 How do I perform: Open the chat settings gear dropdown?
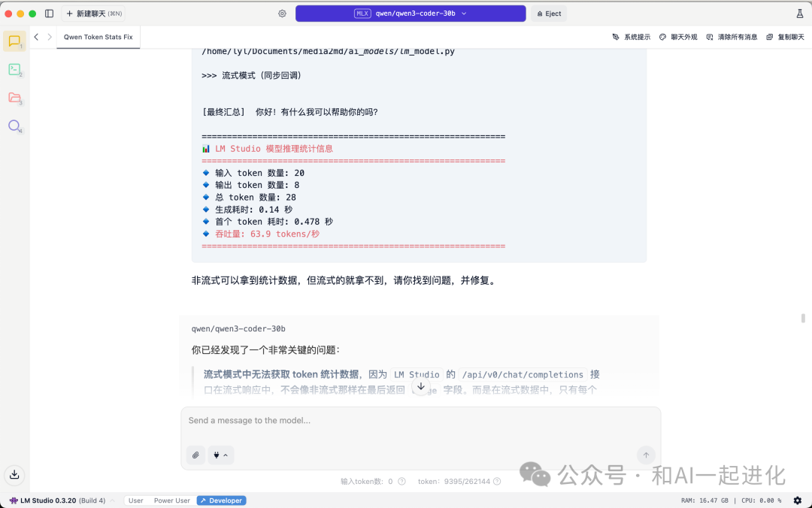pos(282,13)
